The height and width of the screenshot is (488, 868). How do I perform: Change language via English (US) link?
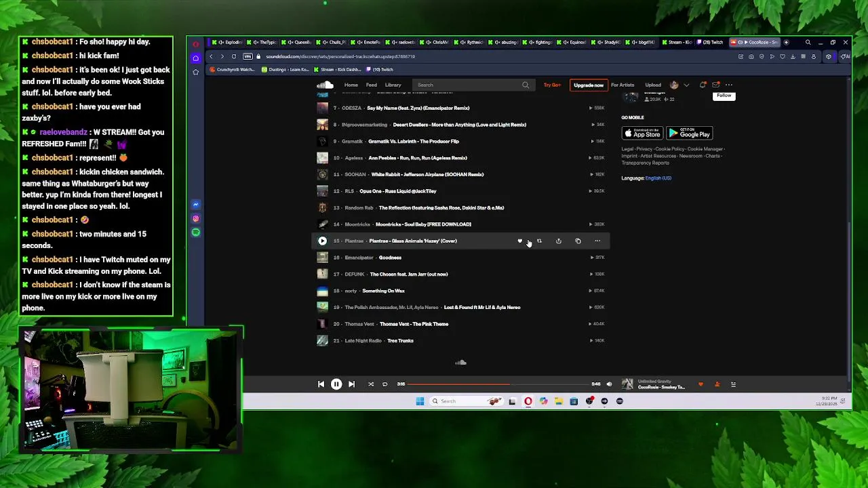coord(658,178)
